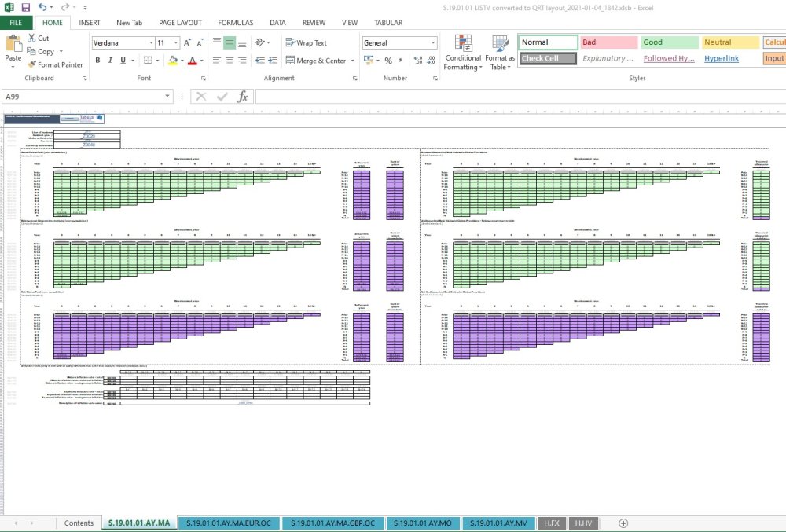
Task: Center text horizontally
Action: [x=230, y=60]
